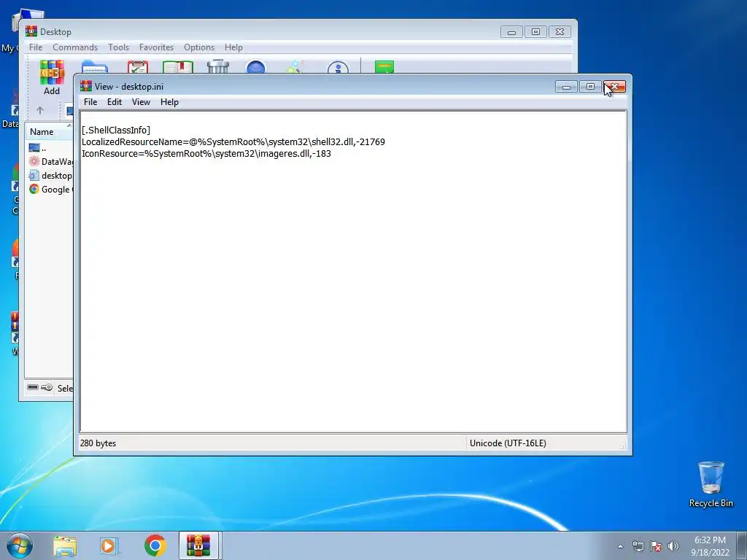Screen dimensions: 747x560
Task: Click the WinRAR icon in the Desktop window title bar
Action: [x=31, y=31]
